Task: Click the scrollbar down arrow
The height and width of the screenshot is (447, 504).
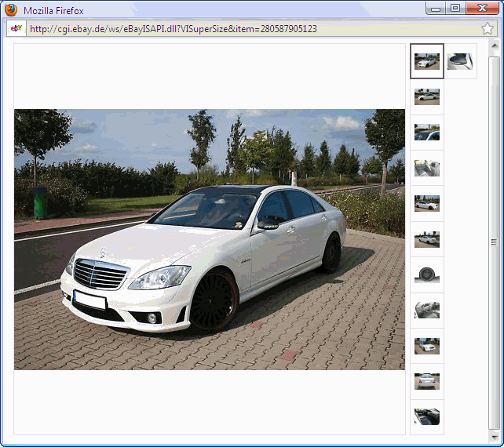Action: click(x=495, y=436)
